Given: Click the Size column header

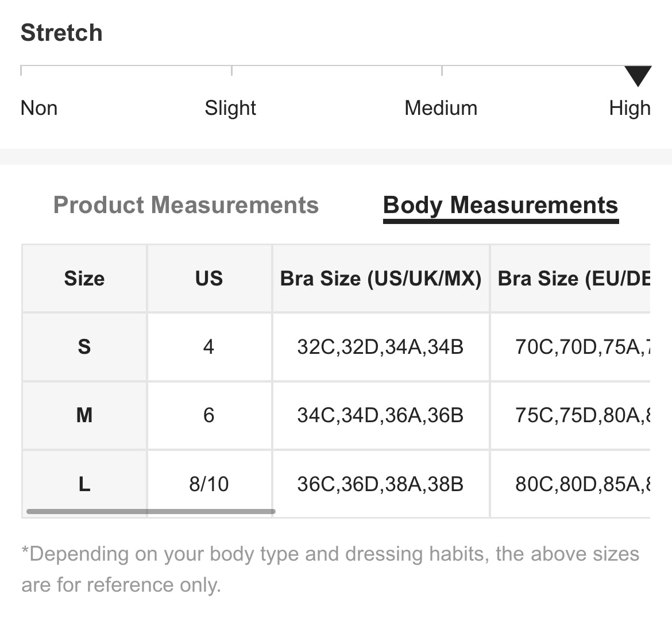Looking at the screenshot, I should tap(84, 279).
